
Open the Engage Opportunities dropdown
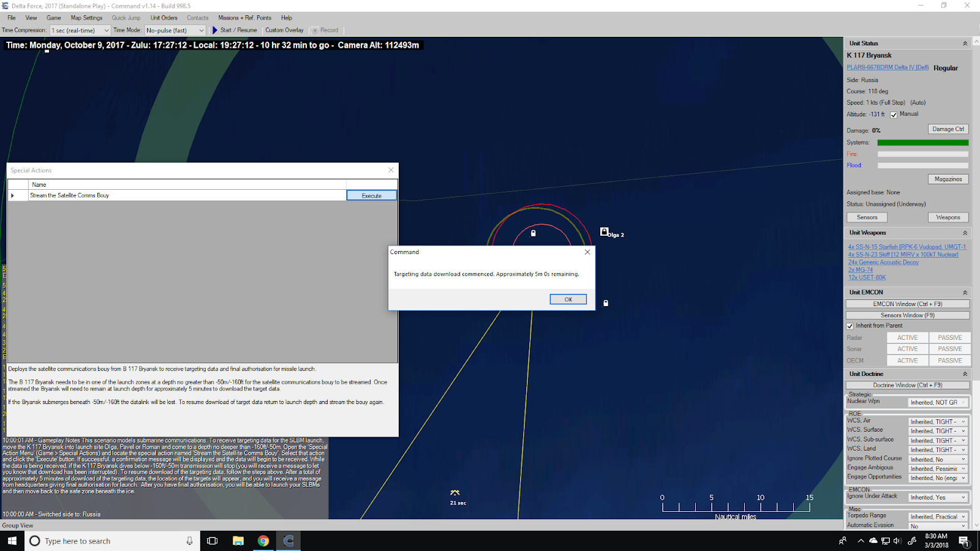tap(938, 478)
